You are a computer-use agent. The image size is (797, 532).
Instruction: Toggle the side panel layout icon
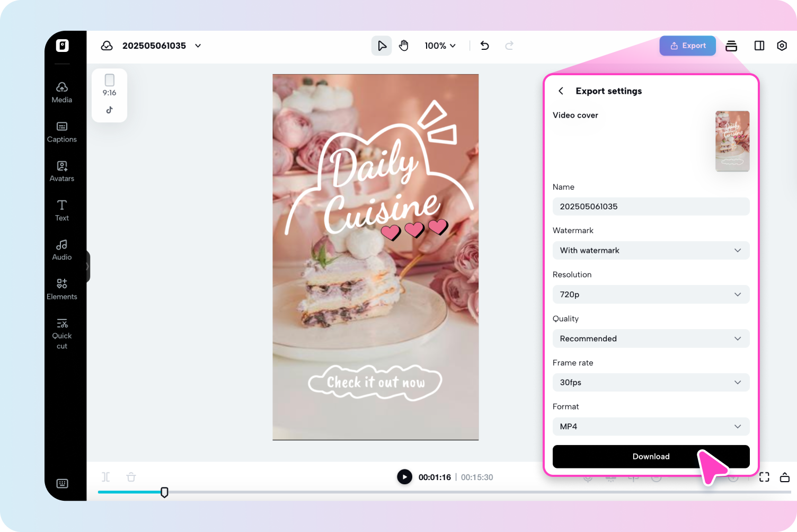[759, 46]
